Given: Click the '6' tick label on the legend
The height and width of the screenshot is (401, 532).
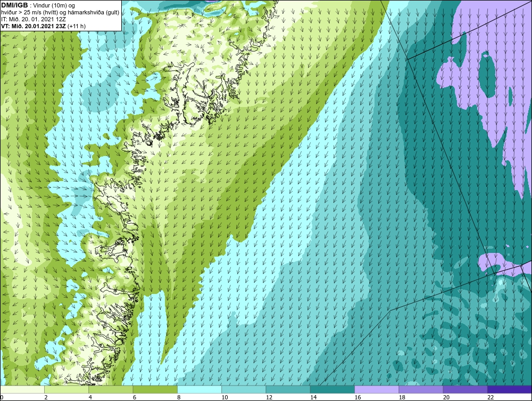Looking at the screenshot, I should click(135, 398).
